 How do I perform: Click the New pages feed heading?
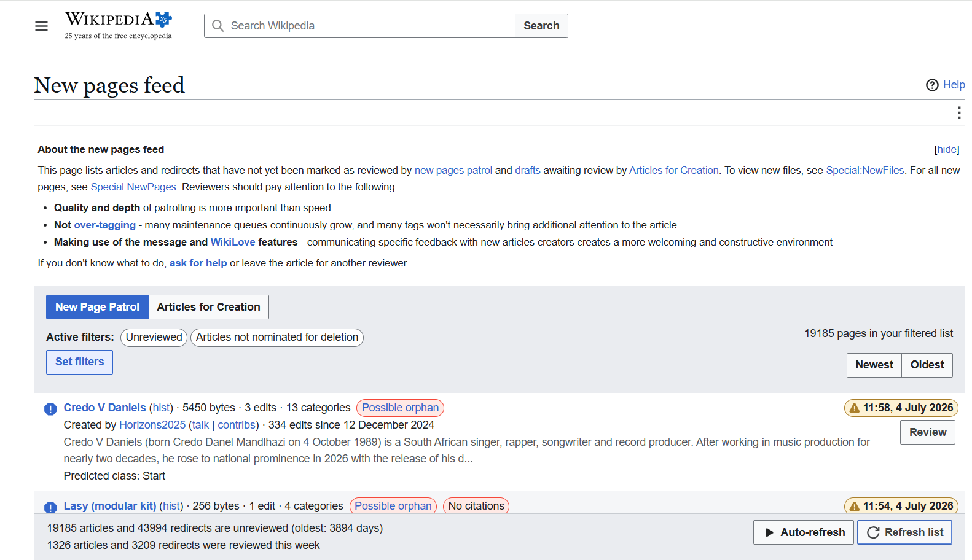click(109, 85)
